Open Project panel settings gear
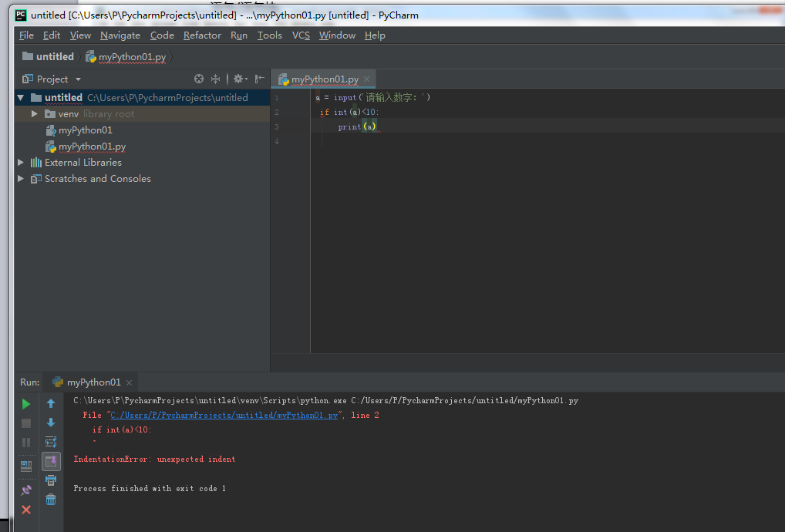785x532 pixels. tap(240, 79)
